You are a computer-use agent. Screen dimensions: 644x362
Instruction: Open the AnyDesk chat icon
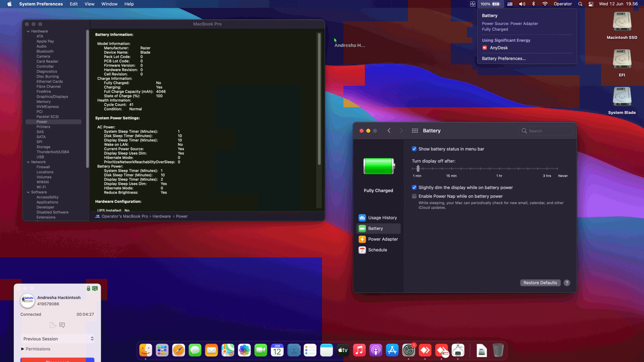(x=62, y=325)
